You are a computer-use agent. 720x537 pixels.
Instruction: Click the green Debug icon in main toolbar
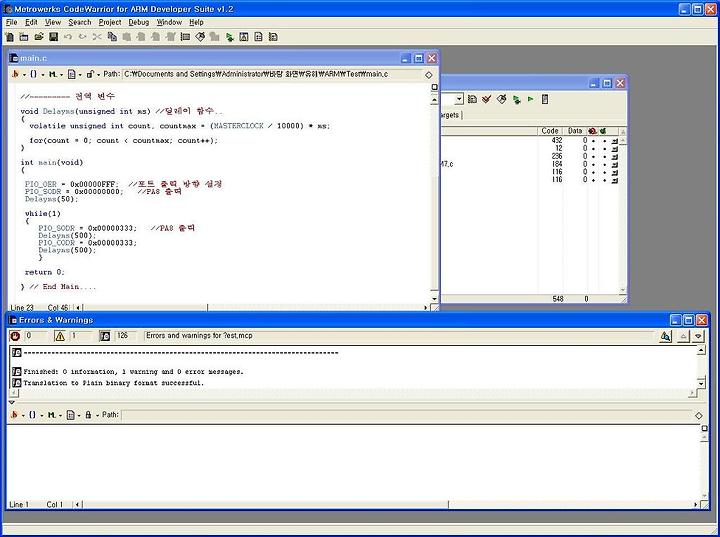point(230,37)
